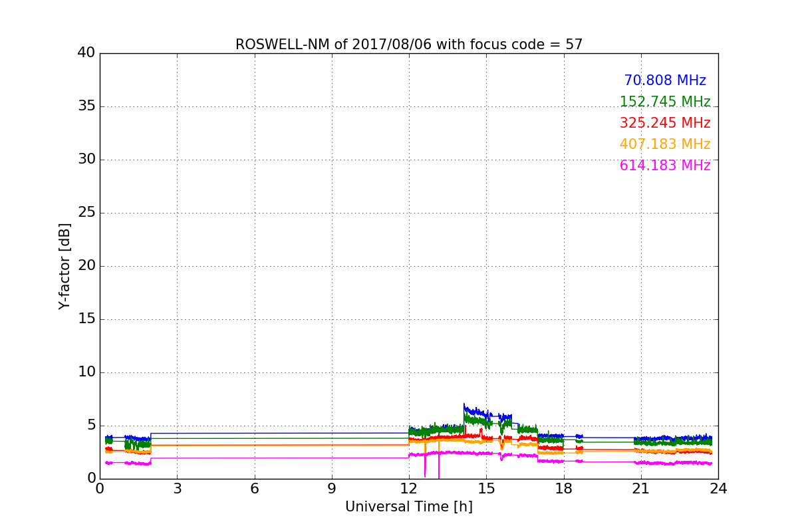Select the 325.245 MHz legend label
The width and height of the screenshot is (798, 532).
click(x=665, y=123)
